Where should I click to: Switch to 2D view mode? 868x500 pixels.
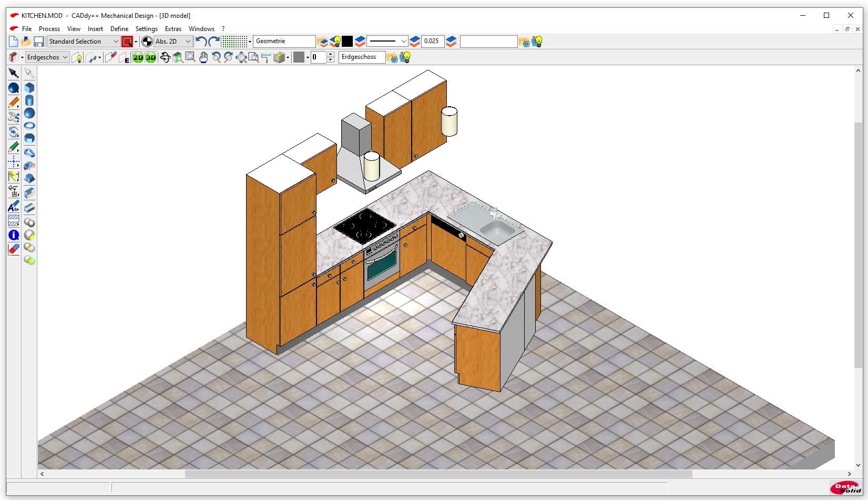pyautogui.click(x=138, y=57)
